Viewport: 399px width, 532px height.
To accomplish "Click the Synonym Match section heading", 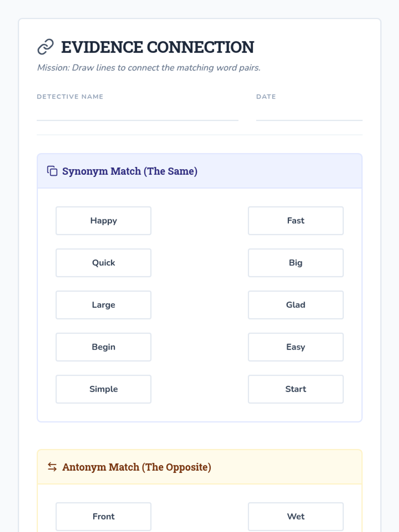I will pyautogui.click(x=130, y=171).
